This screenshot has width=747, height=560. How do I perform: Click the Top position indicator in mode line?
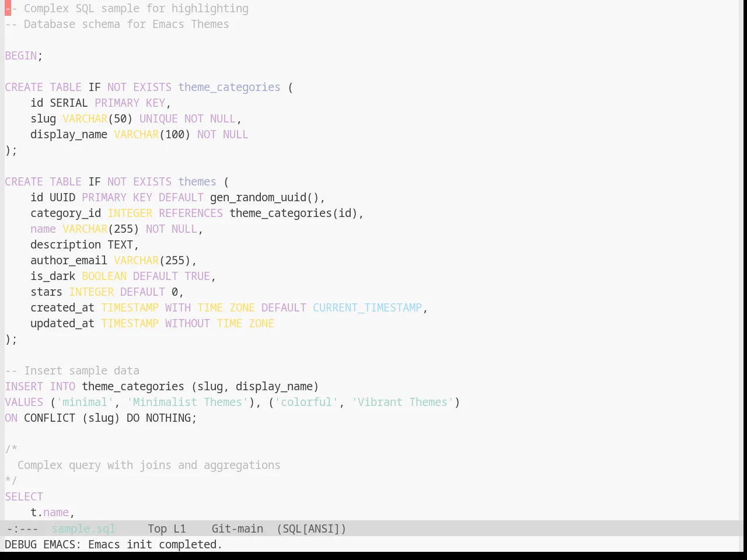157,528
